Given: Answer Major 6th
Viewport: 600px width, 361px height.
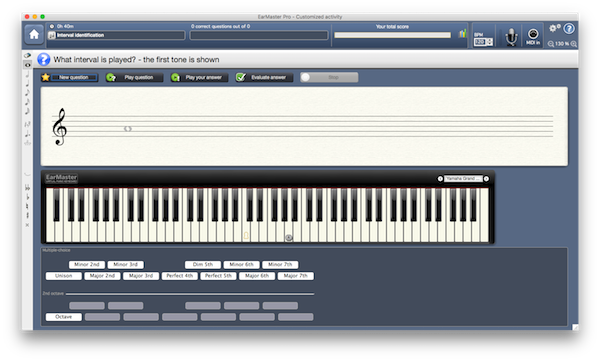Looking at the screenshot, I should 257,276.
